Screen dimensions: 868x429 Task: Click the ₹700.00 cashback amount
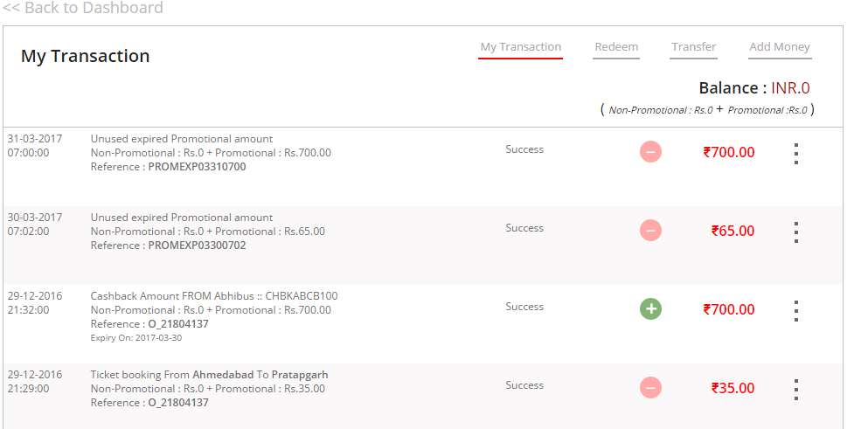[729, 309]
